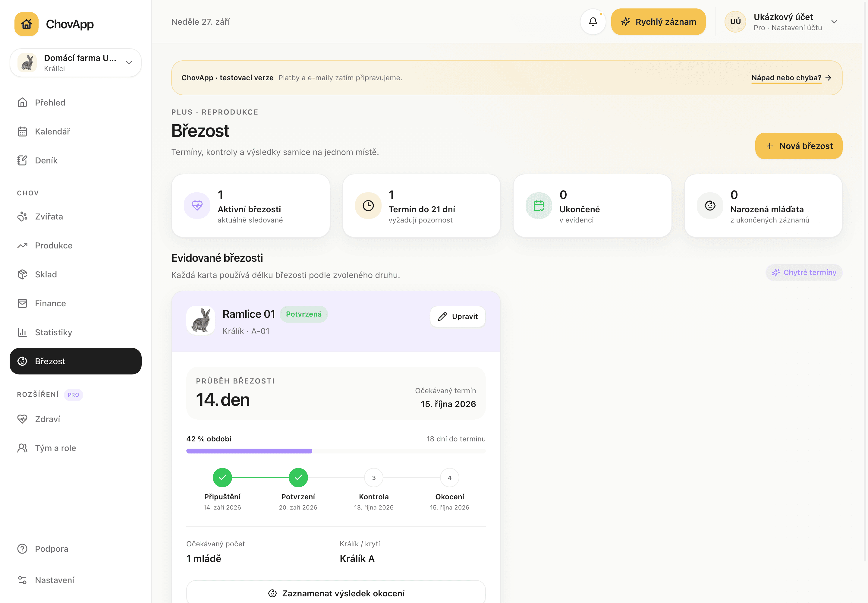Click the Králík A sire value
The width and height of the screenshot is (868, 603).
[357, 559]
